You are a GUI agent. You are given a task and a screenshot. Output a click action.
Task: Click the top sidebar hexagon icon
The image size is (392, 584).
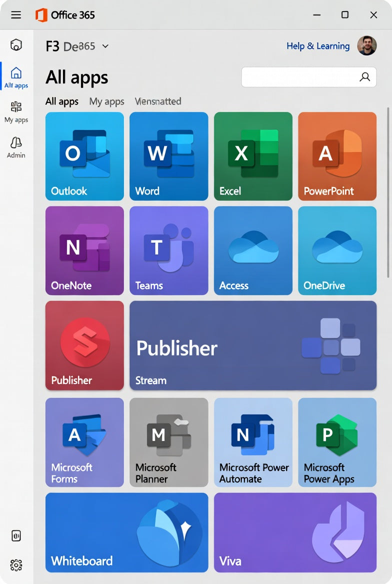point(16,44)
